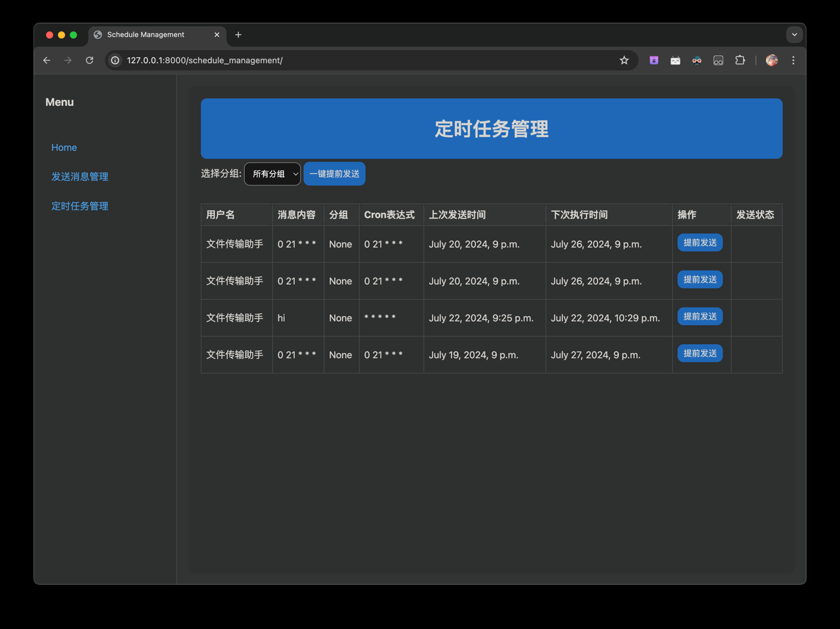Image resolution: width=840 pixels, height=629 pixels.
Task: Reload the Schedule Management page
Action: click(x=89, y=60)
